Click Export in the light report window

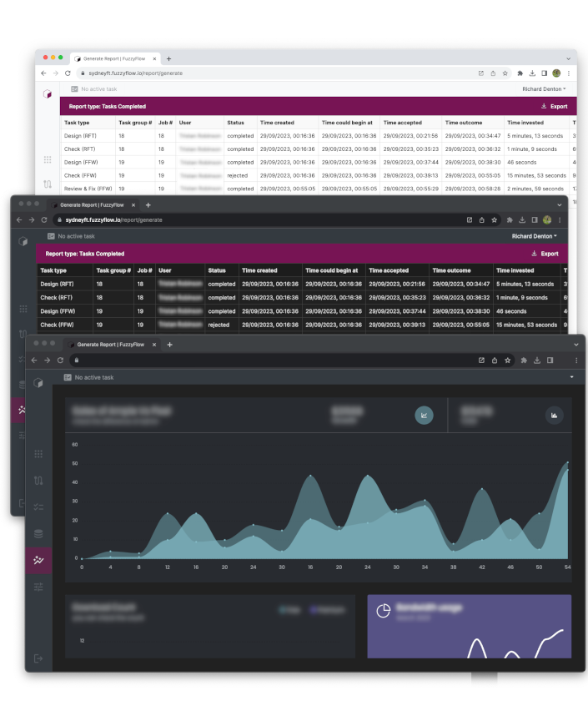point(554,107)
